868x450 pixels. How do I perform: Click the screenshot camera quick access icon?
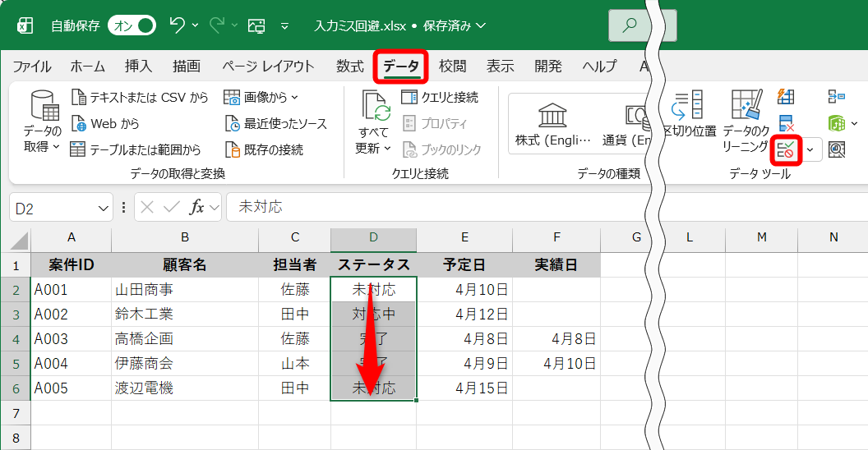click(x=256, y=25)
